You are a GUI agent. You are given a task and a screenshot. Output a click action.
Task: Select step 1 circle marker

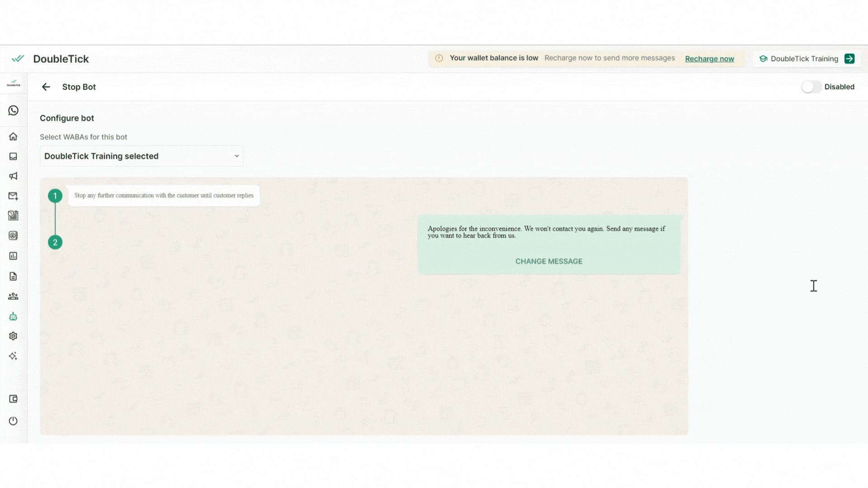[x=55, y=196]
